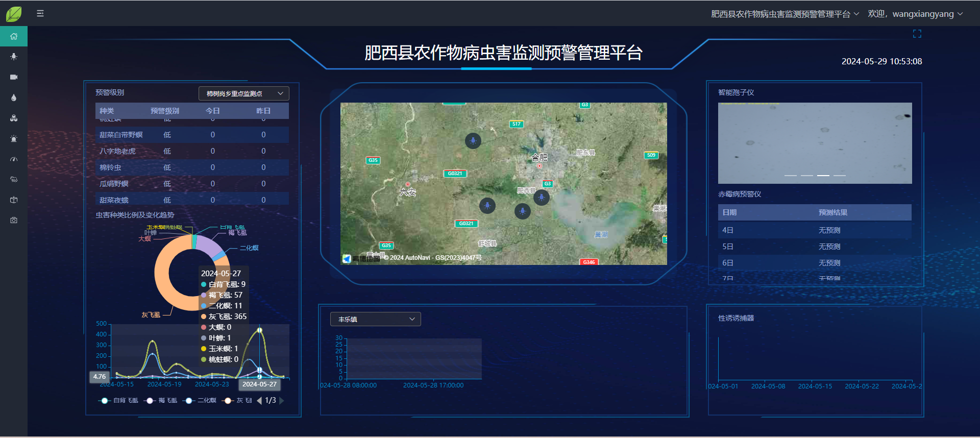Go to the next legend page arrow
This screenshot has height=438, width=980.
pyautogui.click(x=282, y=401)
